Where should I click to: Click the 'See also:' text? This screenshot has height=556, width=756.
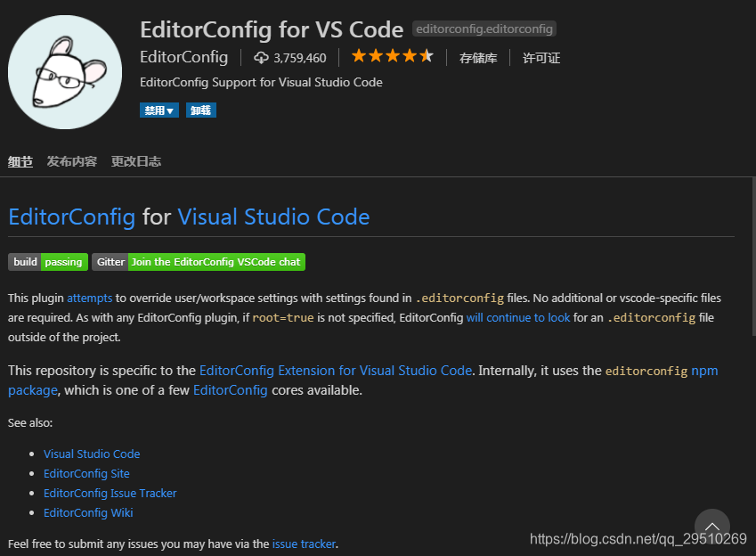click(x=30, y=422)
